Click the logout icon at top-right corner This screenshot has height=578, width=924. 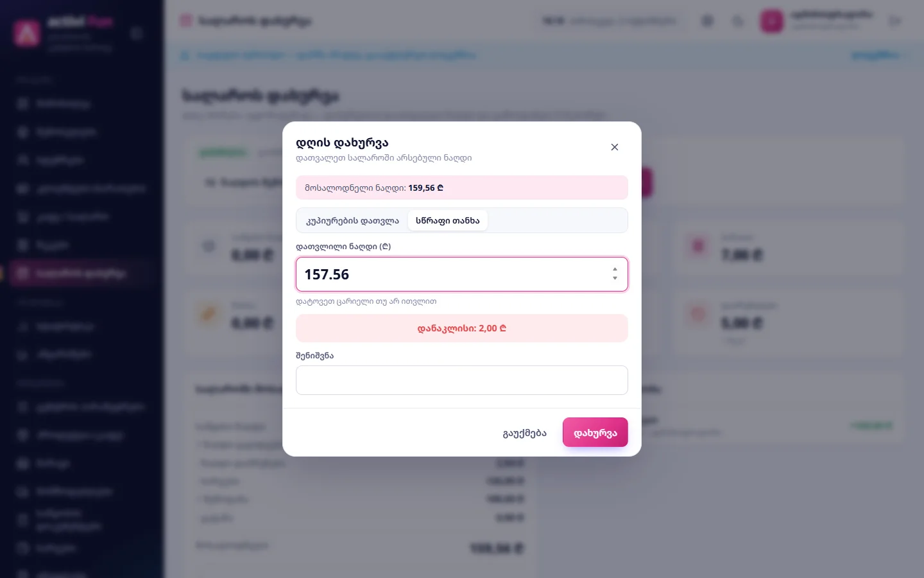895,21
